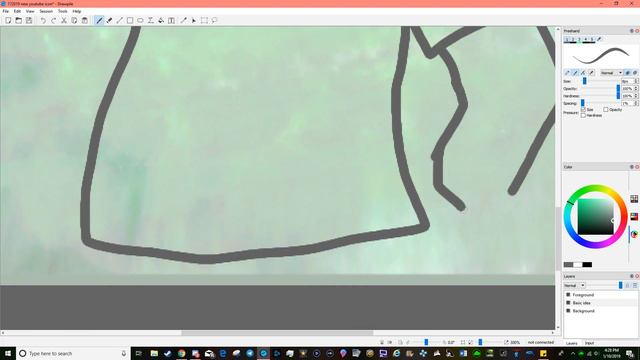Undo the last stroke

(43, 20)
